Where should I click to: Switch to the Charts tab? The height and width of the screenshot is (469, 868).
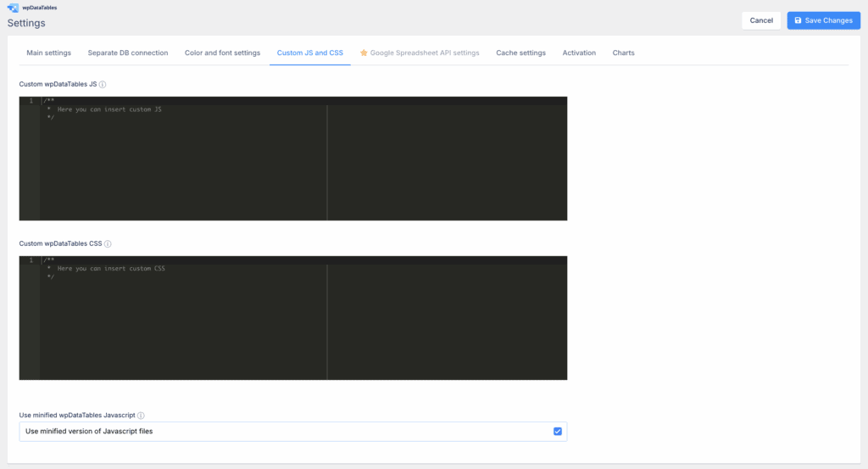click(623, 53)
